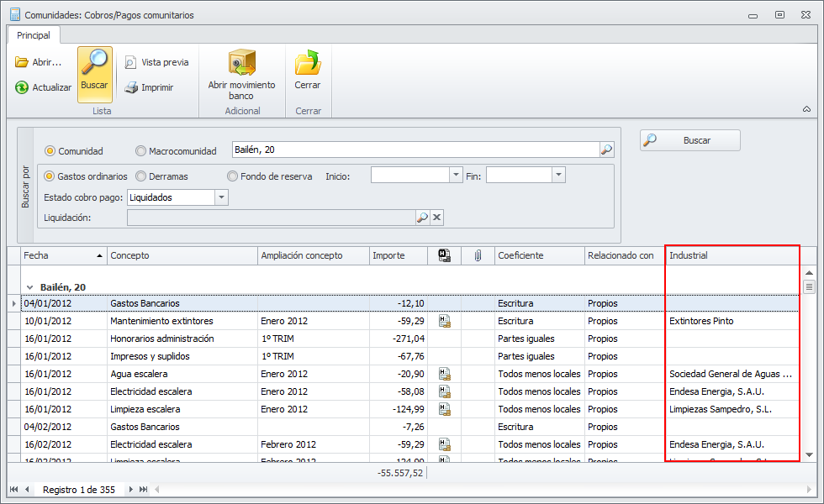Open the Abrir folder icon

pos(22,62)
